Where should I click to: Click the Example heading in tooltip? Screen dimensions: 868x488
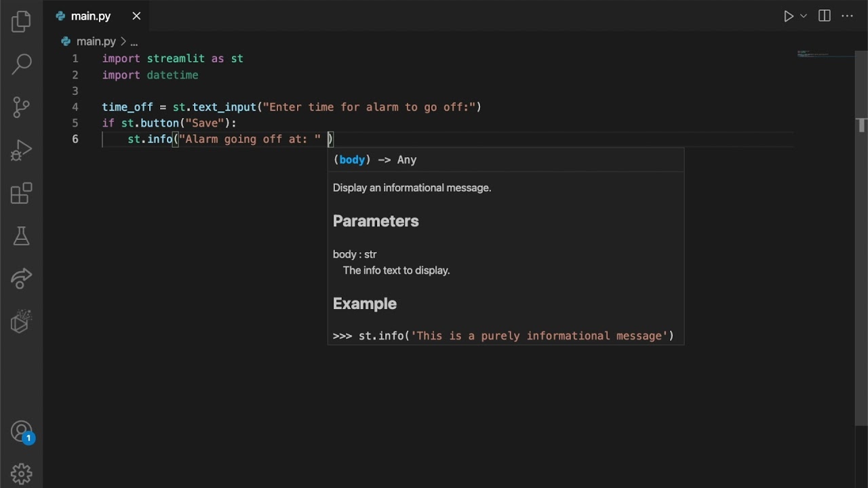click(365, 304)
